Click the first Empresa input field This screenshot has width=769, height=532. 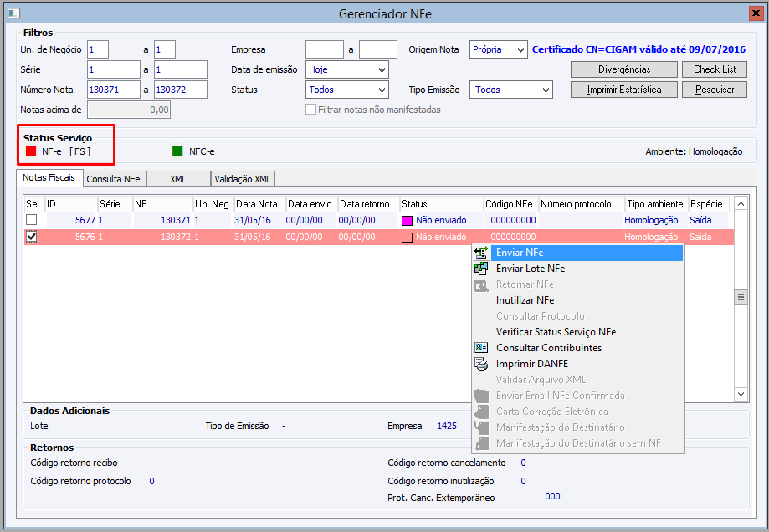click(325, 49)
